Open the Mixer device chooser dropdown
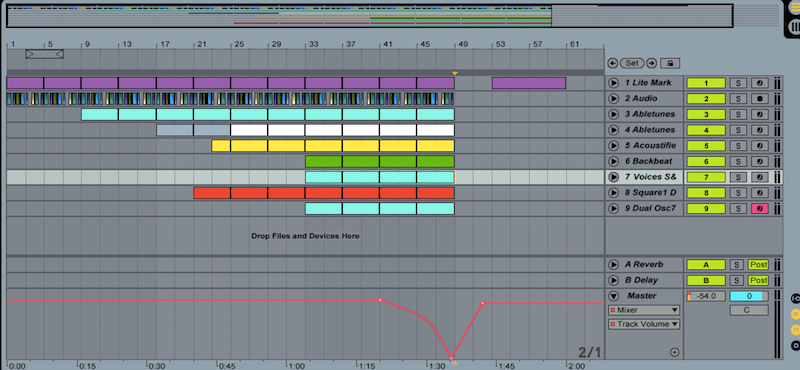Image resolution: width=800 pixels, height=370 pixels. tap(644, 310)
